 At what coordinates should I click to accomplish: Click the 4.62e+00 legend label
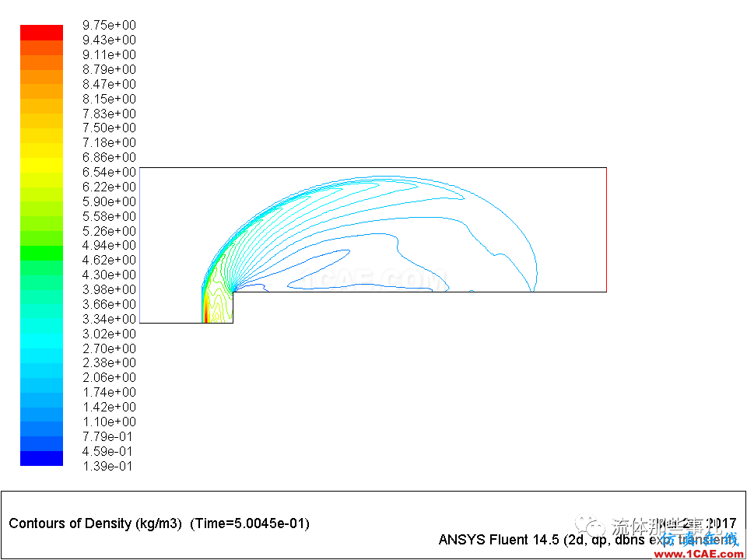(109, 261)
